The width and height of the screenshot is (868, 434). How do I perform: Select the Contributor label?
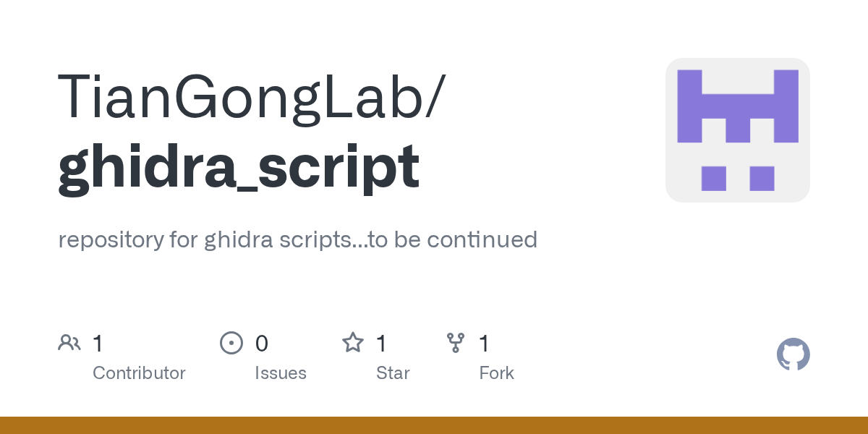(139, 373)
